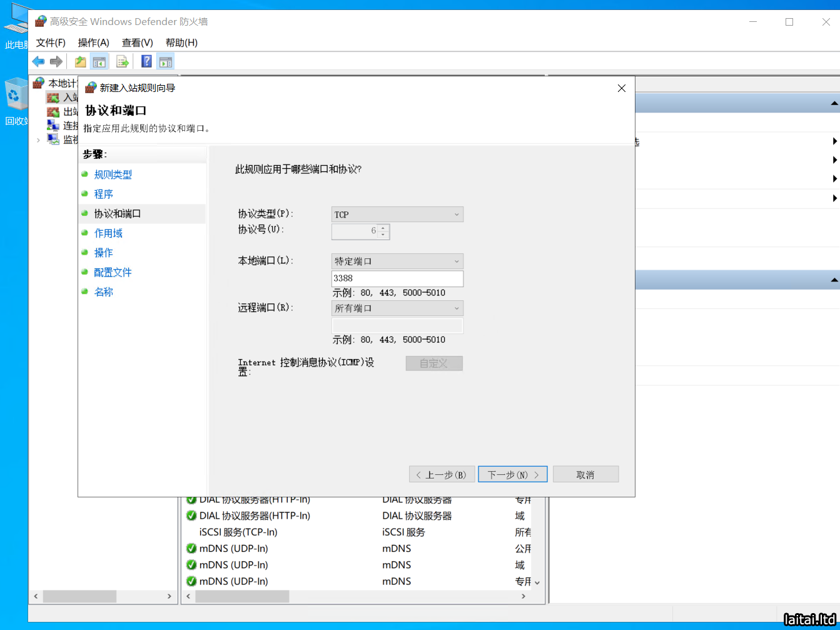Click the Export list toolbar icon
Image resolution: width=840 pixels, height=630 pixels.
coord(123,61)
